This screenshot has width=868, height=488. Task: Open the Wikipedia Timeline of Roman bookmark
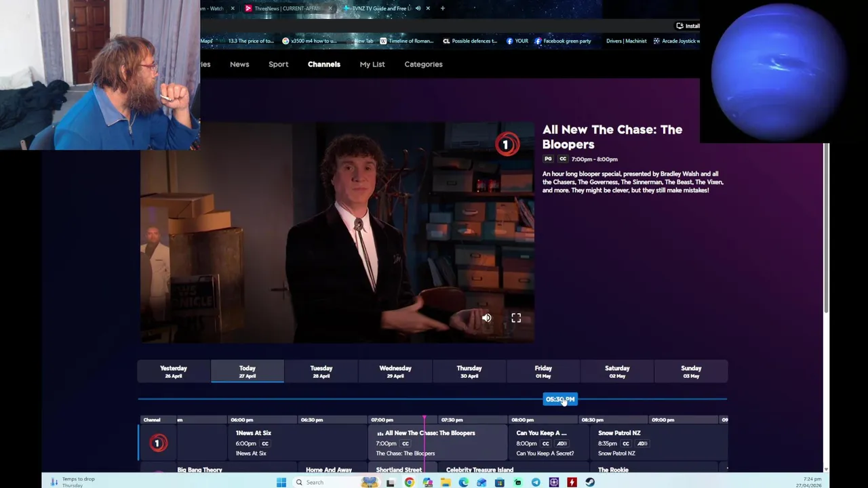click(x=406, y=41)
